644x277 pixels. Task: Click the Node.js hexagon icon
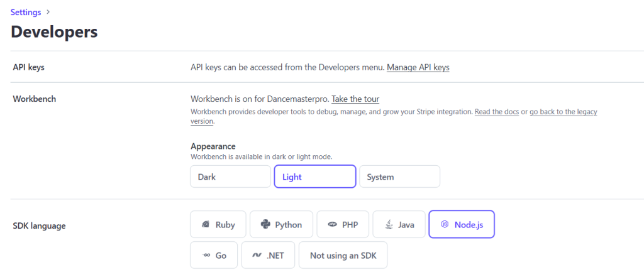point(444,224)
